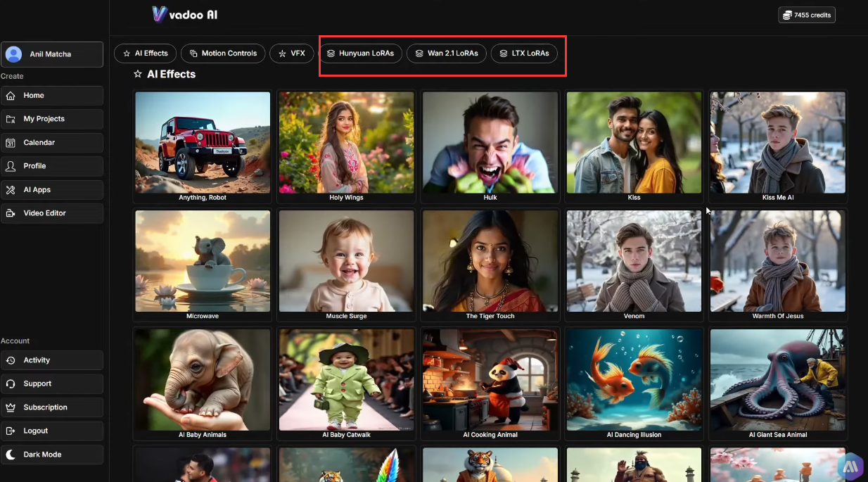Click the AI Apps tools icon
This screenshot has width=868, height=482.
[11, 190]
